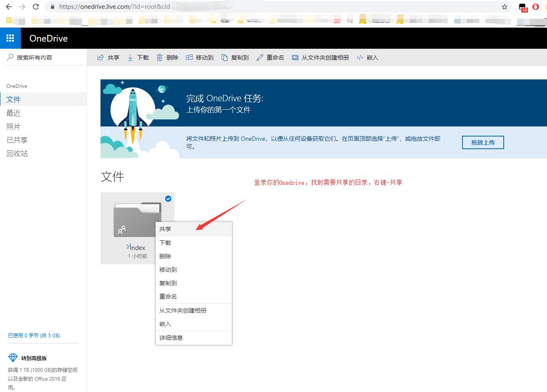Click the 嵌入 embed code icon
Screen dimensions: 547x392
(359, 58)
